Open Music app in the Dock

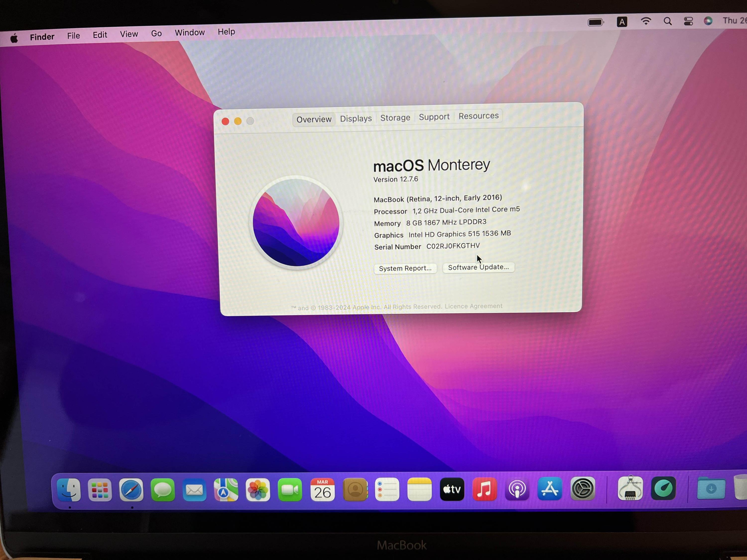484,489
